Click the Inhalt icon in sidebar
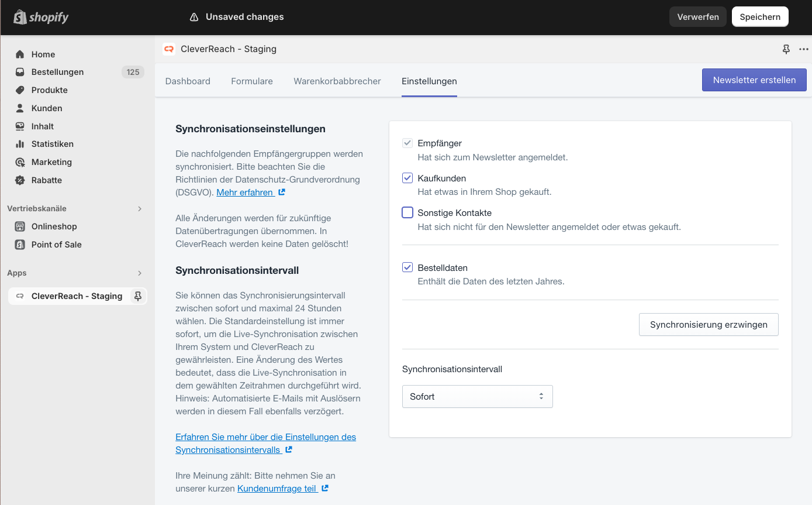 (x=20, y=126)
